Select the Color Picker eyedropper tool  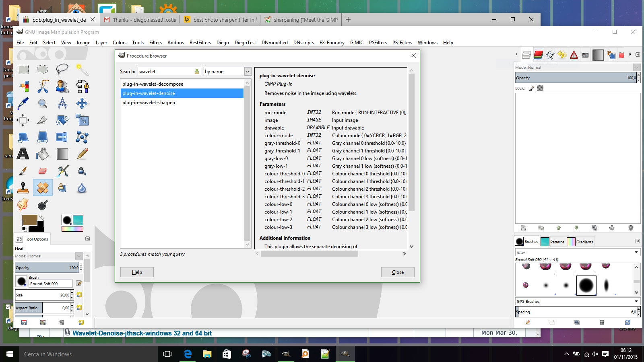pyautogui.click(x=23, y=103)
